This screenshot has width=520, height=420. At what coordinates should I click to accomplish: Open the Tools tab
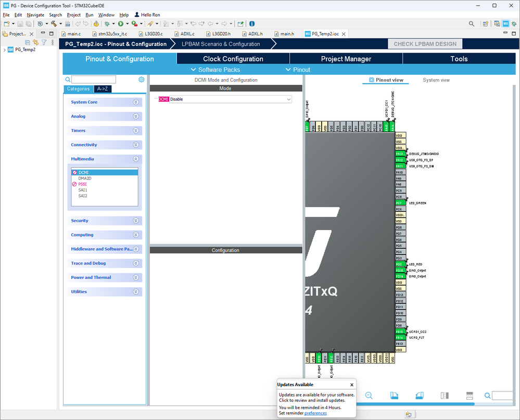point(459,59)
